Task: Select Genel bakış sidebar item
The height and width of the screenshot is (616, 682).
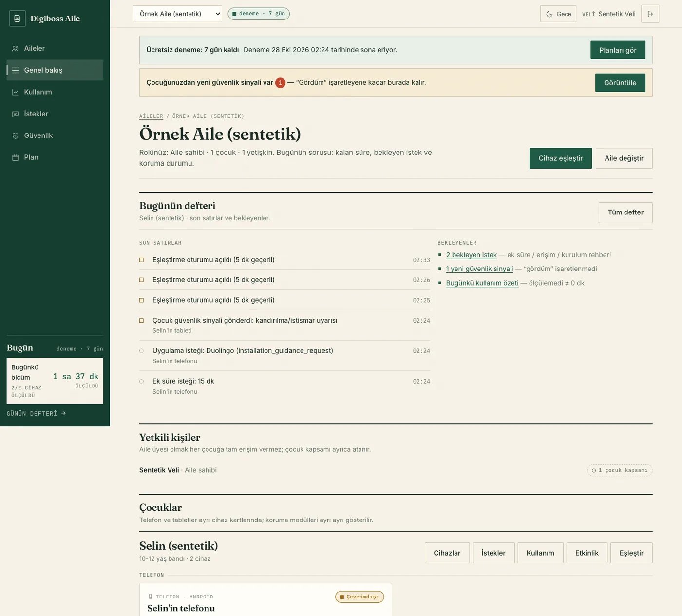Action: 55,70
